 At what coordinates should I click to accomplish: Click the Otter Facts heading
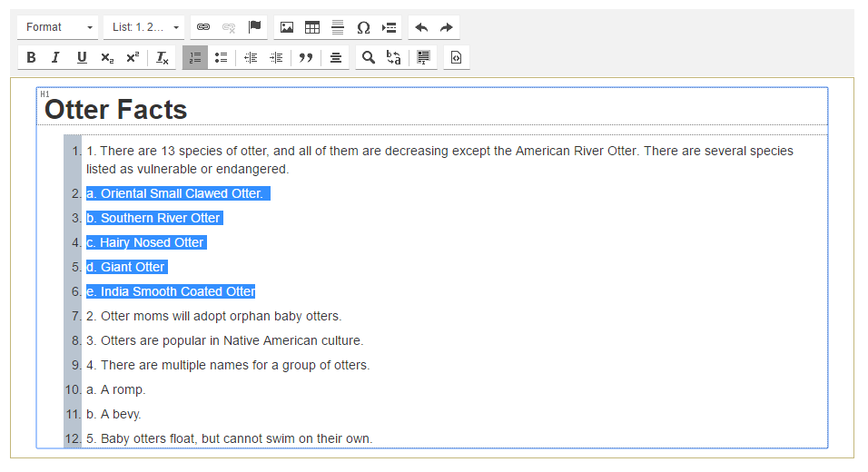click(x=115, y=110)
